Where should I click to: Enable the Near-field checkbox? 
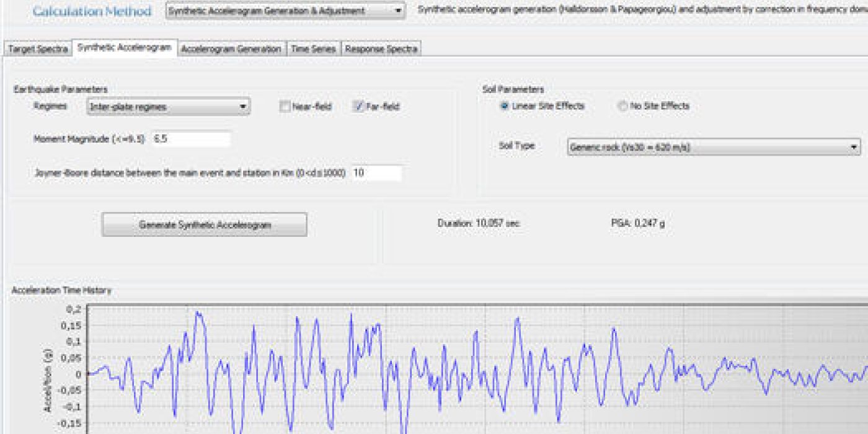click(285, 107)
